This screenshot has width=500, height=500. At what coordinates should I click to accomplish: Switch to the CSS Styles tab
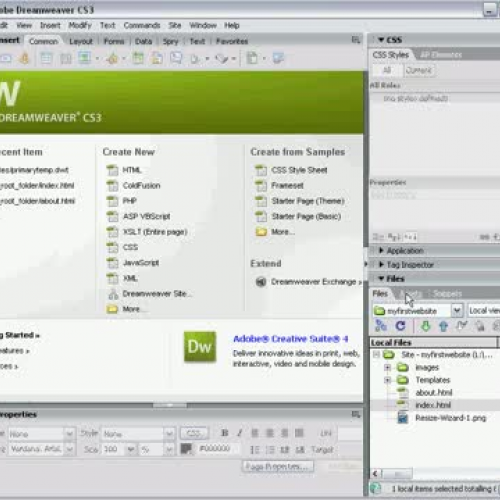391,55
